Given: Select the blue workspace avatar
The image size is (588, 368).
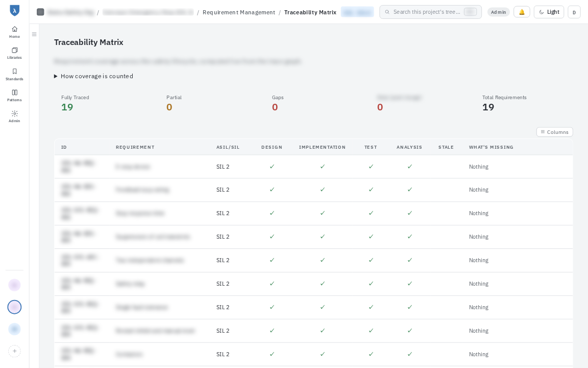Looking at the screenshot, I should 14,329.
